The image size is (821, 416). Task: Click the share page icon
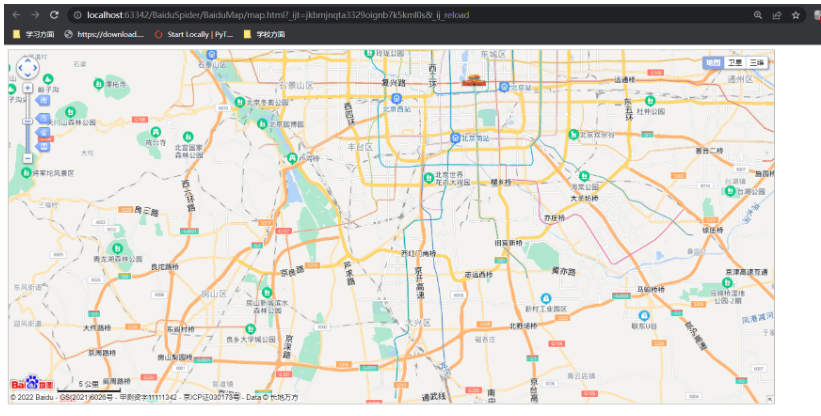pos(777,15)
